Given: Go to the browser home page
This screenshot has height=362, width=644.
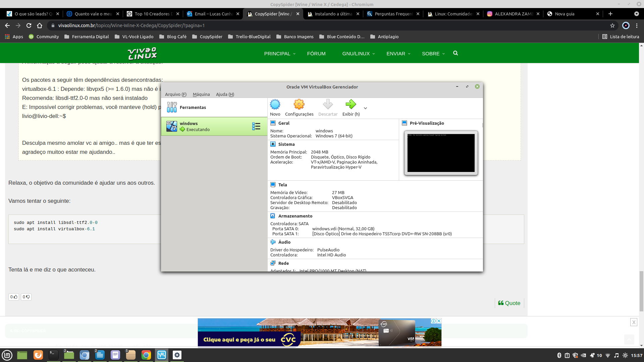Looking at the screenshot, I should pyautogui.click(x=40, y=25).
